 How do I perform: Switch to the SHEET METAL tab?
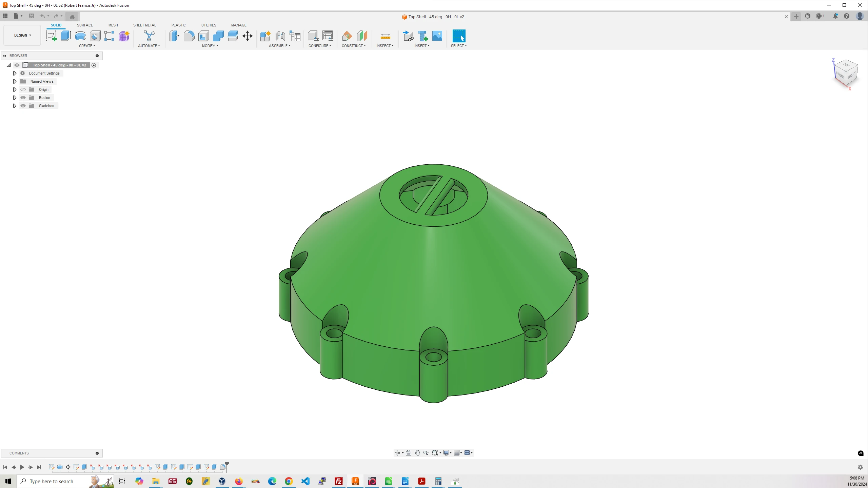[x=145, y=25]
